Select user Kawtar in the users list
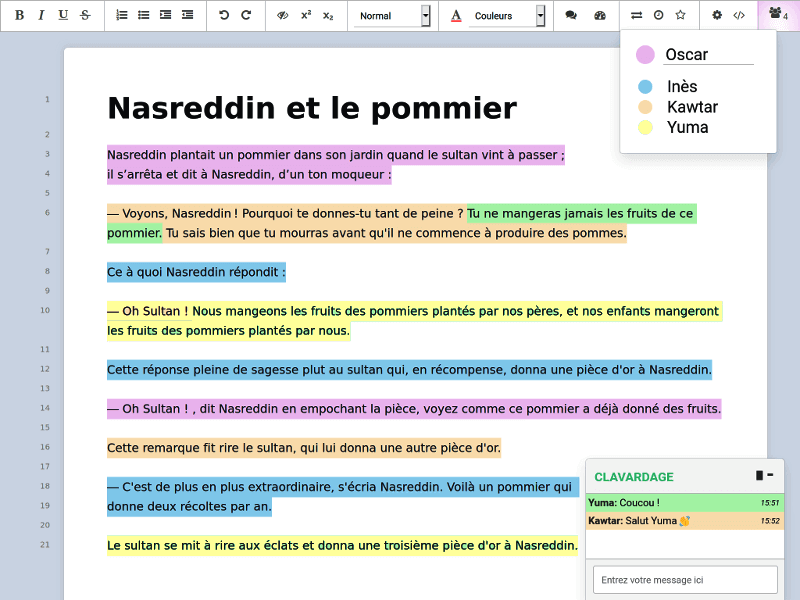 [692, 107]
